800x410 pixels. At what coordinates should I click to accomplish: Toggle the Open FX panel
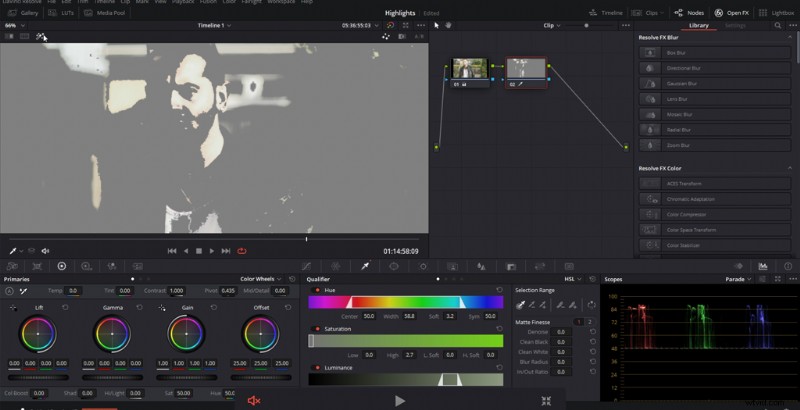click(x=732, y=13)
